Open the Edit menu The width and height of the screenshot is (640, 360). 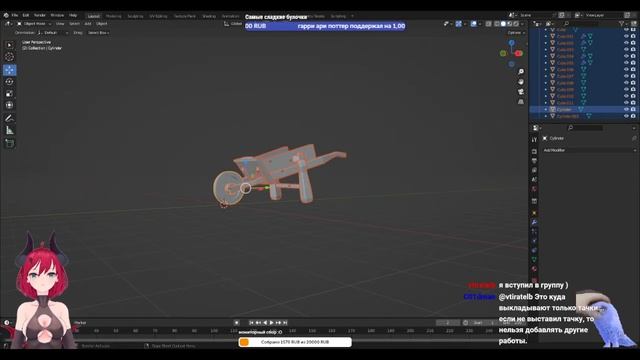26,15
